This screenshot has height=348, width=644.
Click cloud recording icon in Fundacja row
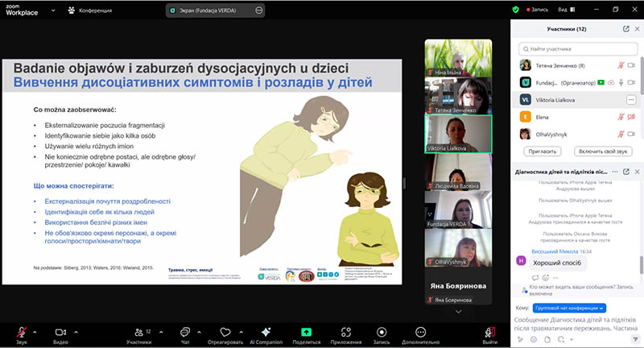(611, 83)
